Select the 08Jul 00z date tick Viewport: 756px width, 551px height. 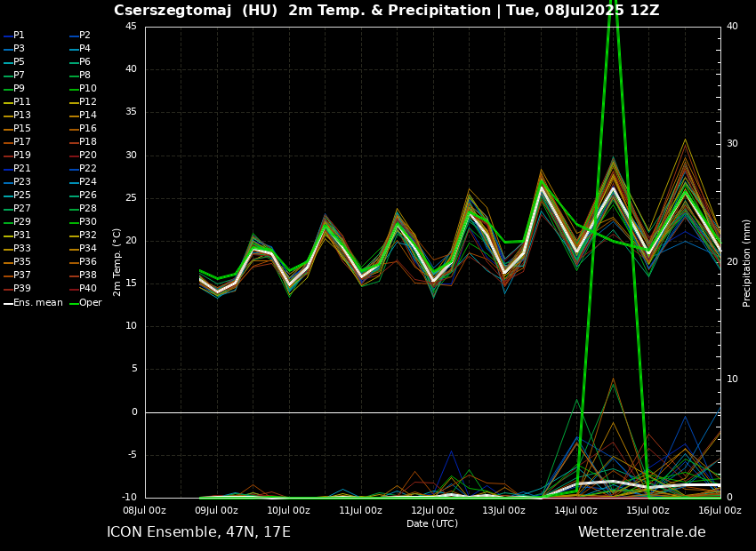pos(144,510)
